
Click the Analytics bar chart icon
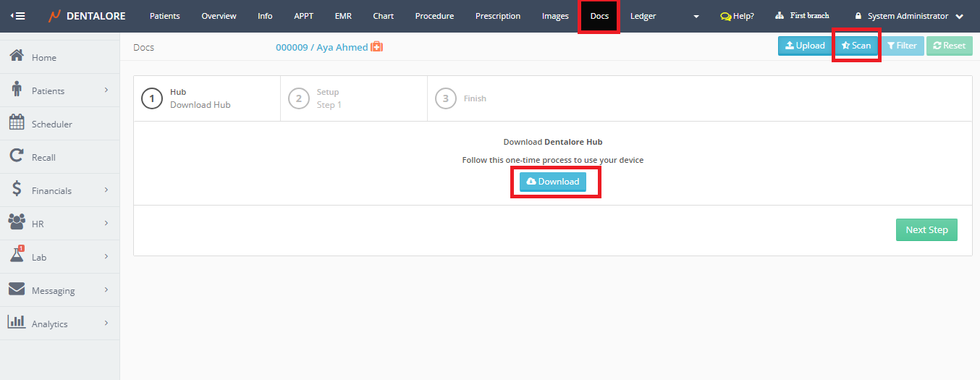click(x=17, y=323)
